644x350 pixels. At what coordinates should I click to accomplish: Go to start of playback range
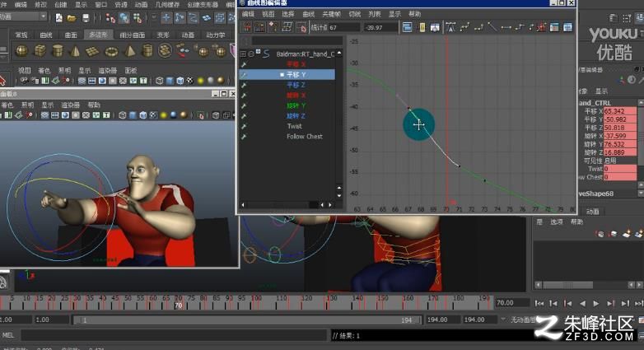pos(539,303)
